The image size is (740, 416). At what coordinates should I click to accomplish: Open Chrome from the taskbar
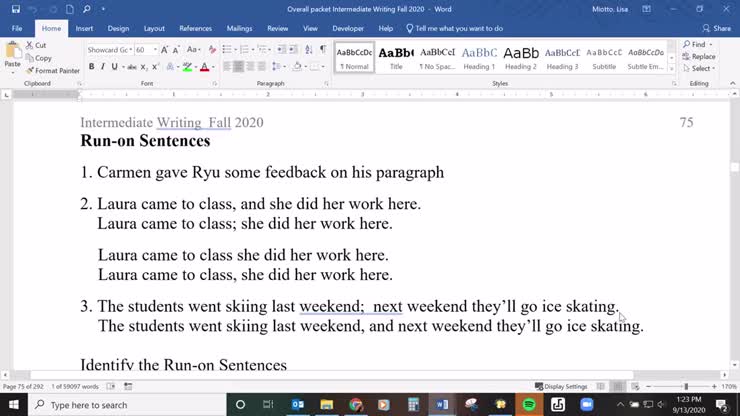[356, 405]
